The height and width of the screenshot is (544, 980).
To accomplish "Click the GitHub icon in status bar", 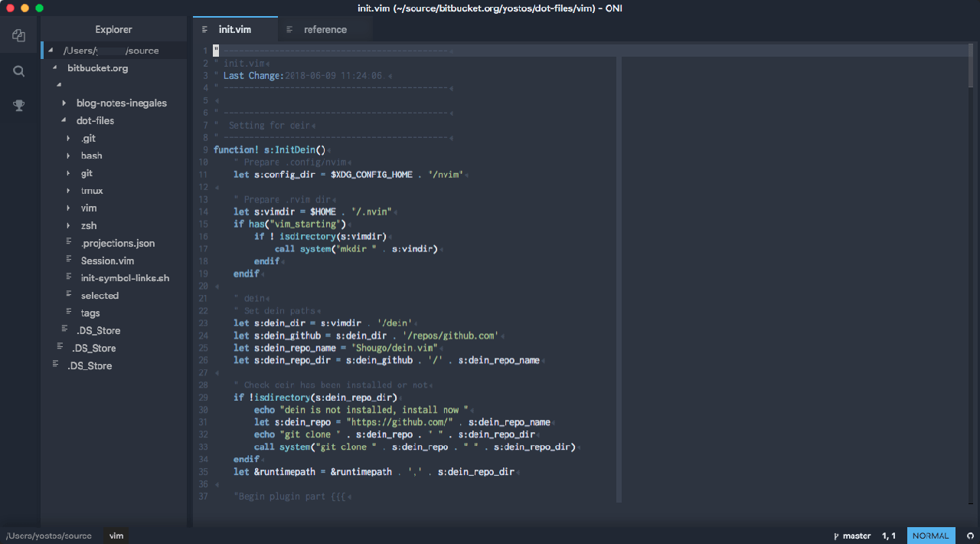I will [970, 536].
